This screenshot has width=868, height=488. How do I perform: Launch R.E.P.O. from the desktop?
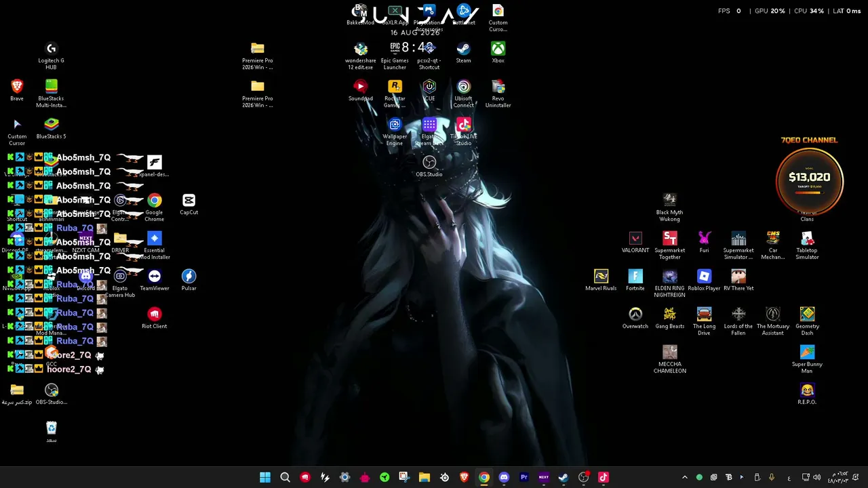tap(807, 394)
